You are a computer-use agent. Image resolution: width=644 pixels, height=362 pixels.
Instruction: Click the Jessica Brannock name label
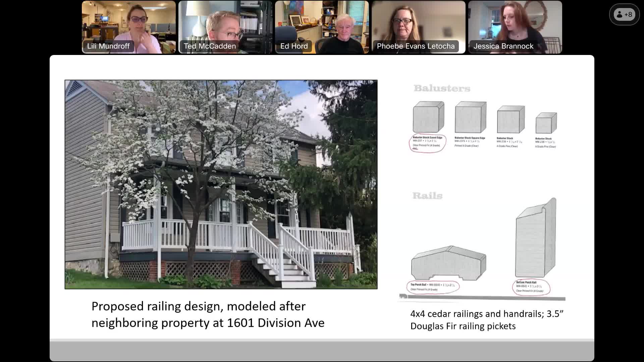coord(503,46)
